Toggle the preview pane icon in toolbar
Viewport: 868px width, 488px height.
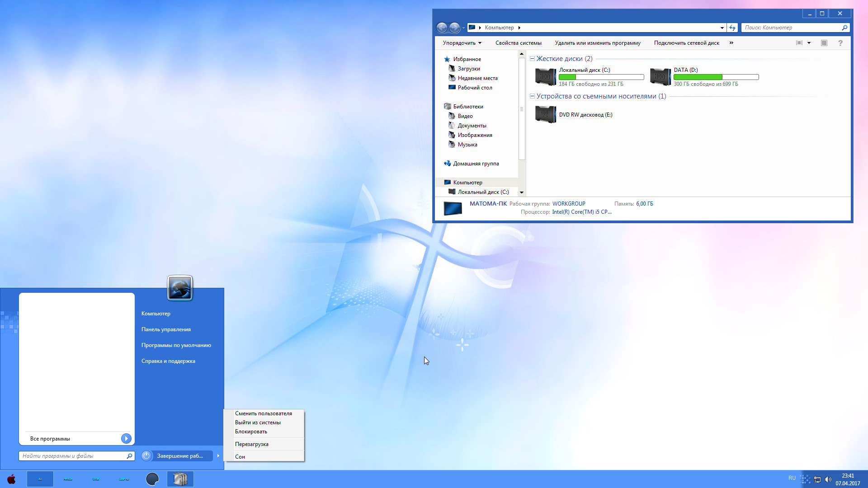(x=824, y=43)
